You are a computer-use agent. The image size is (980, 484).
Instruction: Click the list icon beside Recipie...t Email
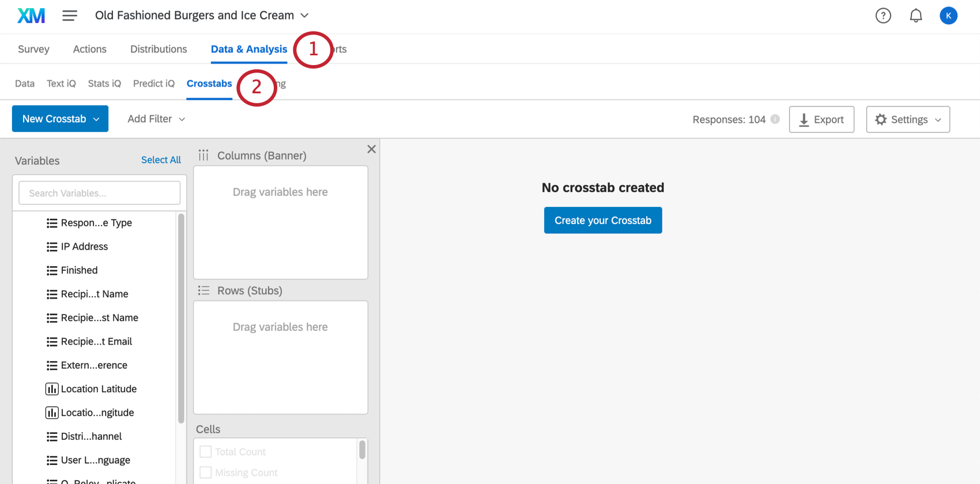[x=52, y=342]
